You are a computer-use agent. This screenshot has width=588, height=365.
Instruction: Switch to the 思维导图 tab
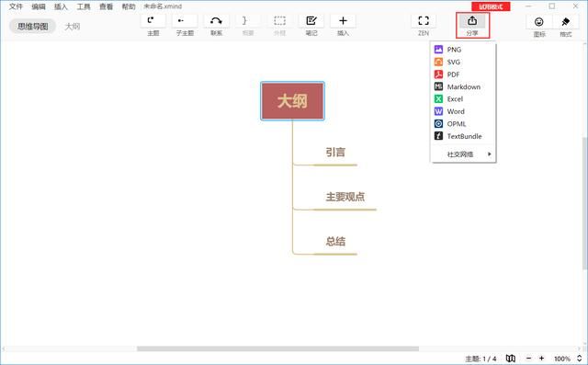(33, 27)
